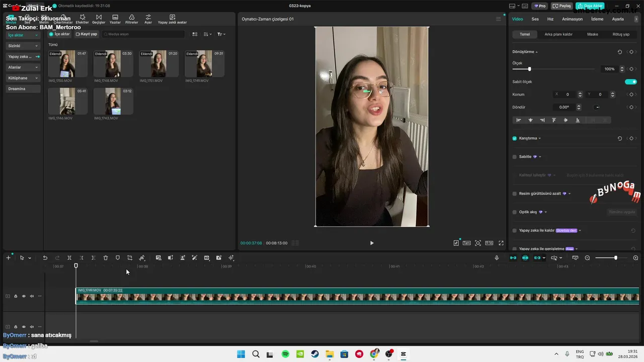
Task: Uncheck the Karıştırma checkbox
Action: [515, 138]
